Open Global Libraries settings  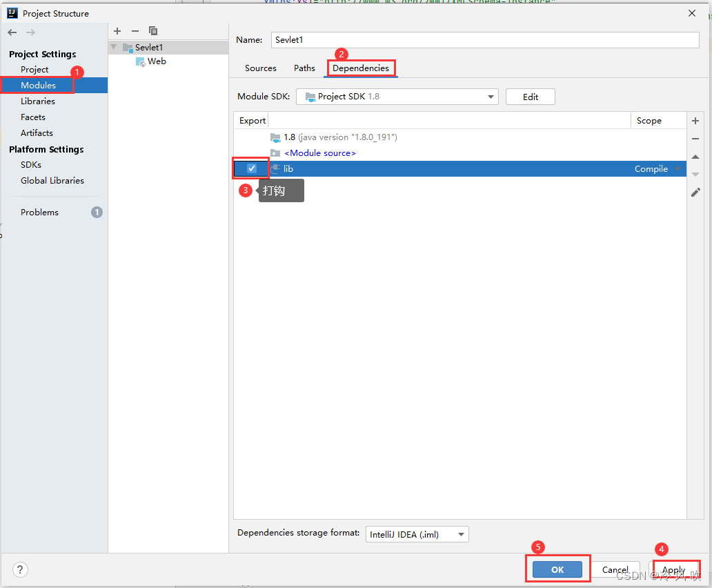pos(52,181)
